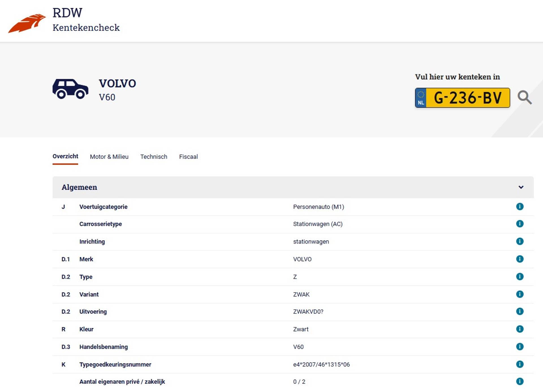Show info for Type row
The image size is (543, 392).
tap(520, 276)
